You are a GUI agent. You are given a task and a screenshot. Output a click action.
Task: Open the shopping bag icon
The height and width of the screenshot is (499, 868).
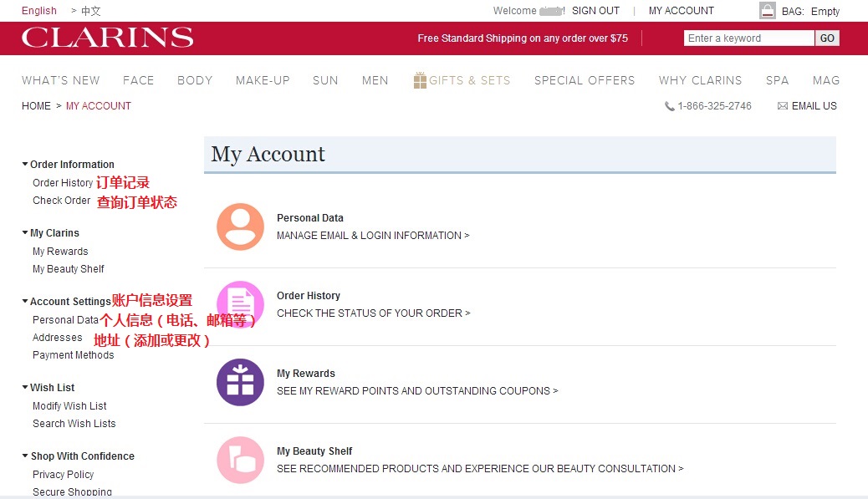[768, 11]
